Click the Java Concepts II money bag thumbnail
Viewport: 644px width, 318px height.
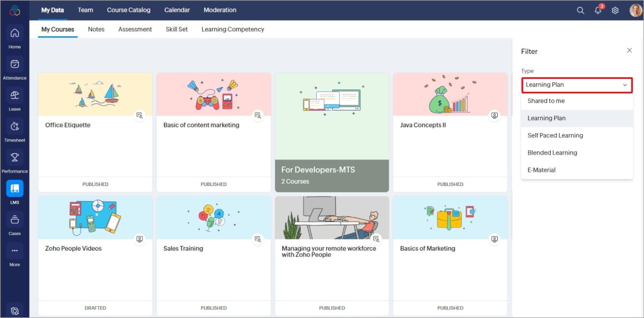click(x=450, y=95)
